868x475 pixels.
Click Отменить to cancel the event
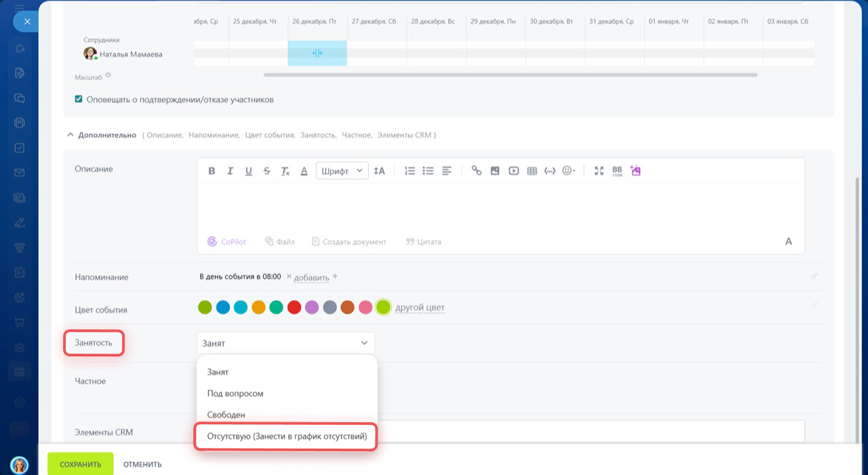click(142, 464)
